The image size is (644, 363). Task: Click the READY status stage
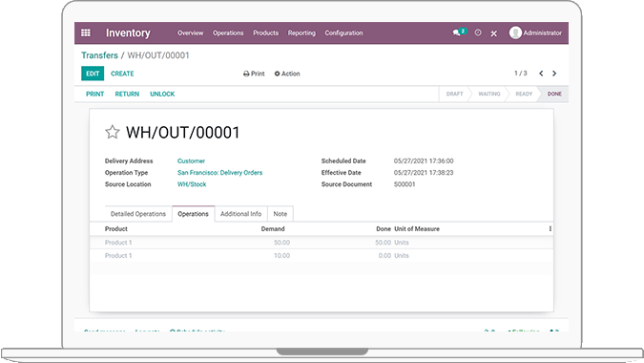coord(524,95)
